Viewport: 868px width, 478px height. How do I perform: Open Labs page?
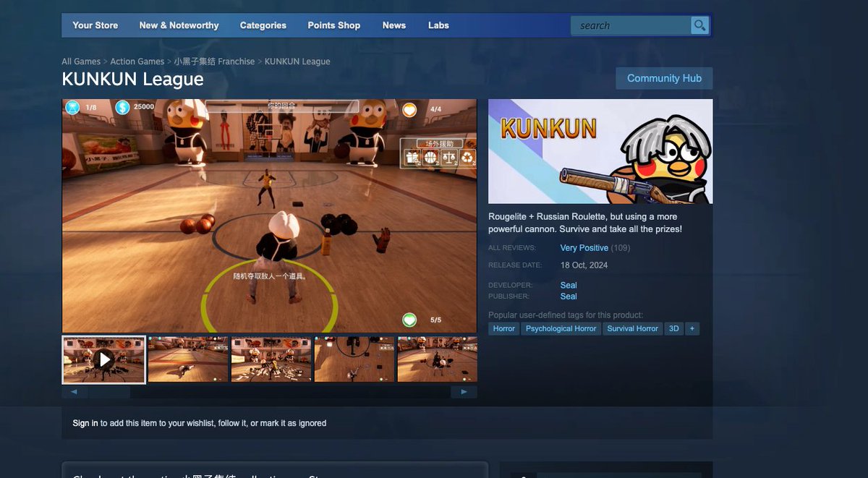click(438, 25)
